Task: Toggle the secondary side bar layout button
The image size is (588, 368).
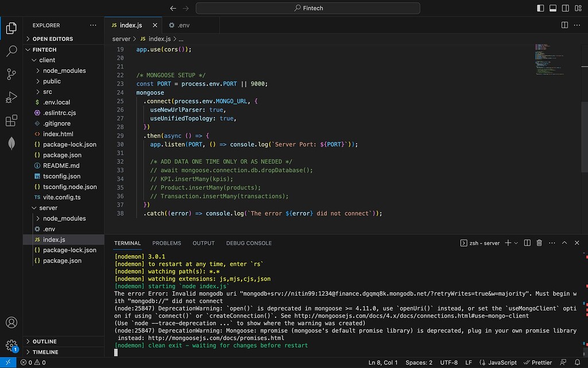Action: tap(566, 8)
